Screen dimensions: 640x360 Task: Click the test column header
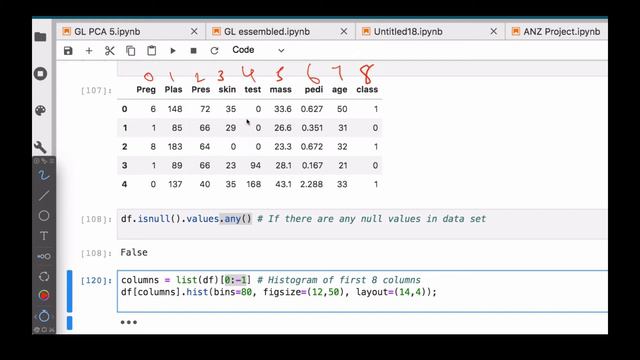[x=253, y=89]
